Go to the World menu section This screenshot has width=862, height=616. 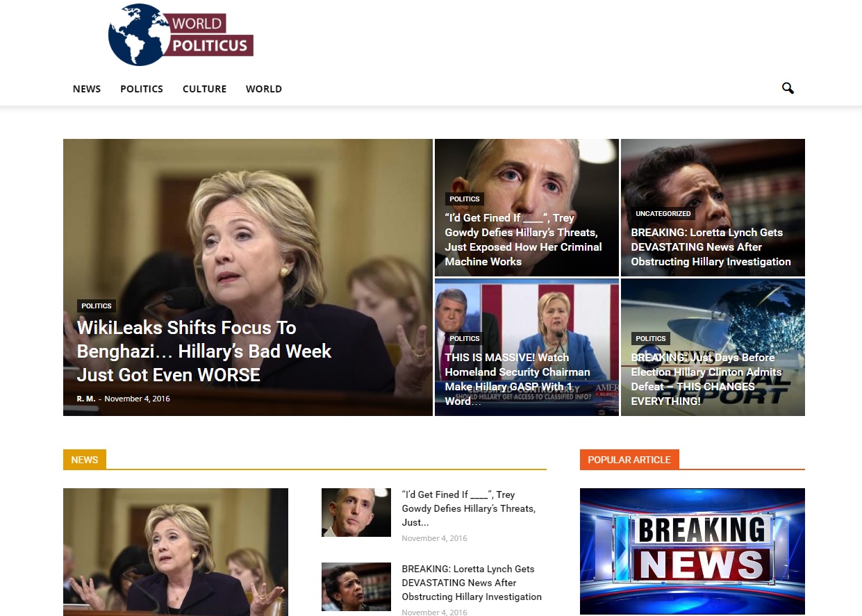click(263, 89)
